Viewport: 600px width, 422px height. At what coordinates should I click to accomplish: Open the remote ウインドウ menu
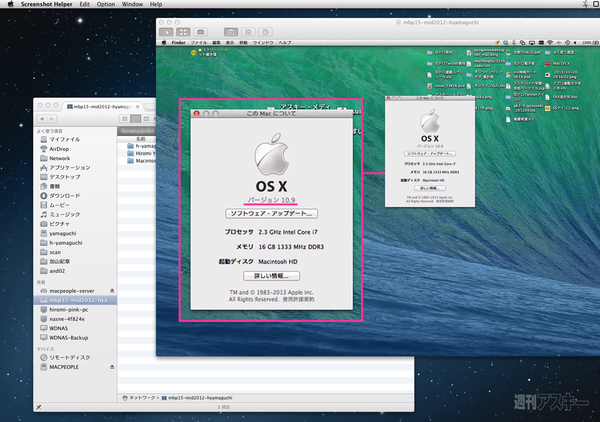[x=263, y=42]
